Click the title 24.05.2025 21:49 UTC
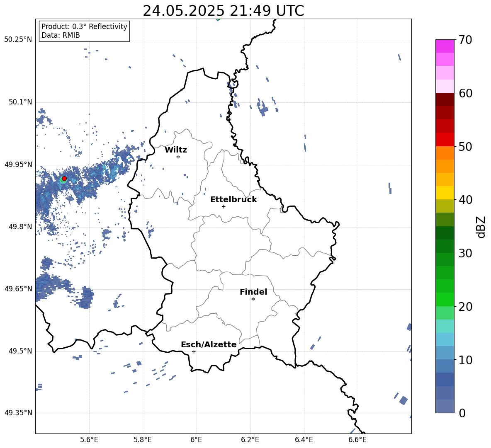The image size is (491, 448). coord(223,11)
